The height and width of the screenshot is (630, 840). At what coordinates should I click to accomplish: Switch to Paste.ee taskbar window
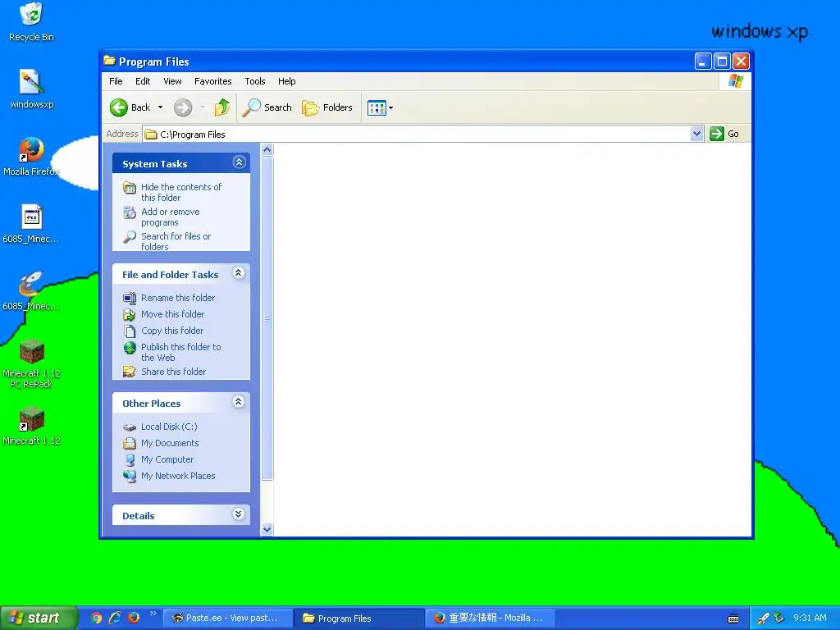click(x=227, y=619)
